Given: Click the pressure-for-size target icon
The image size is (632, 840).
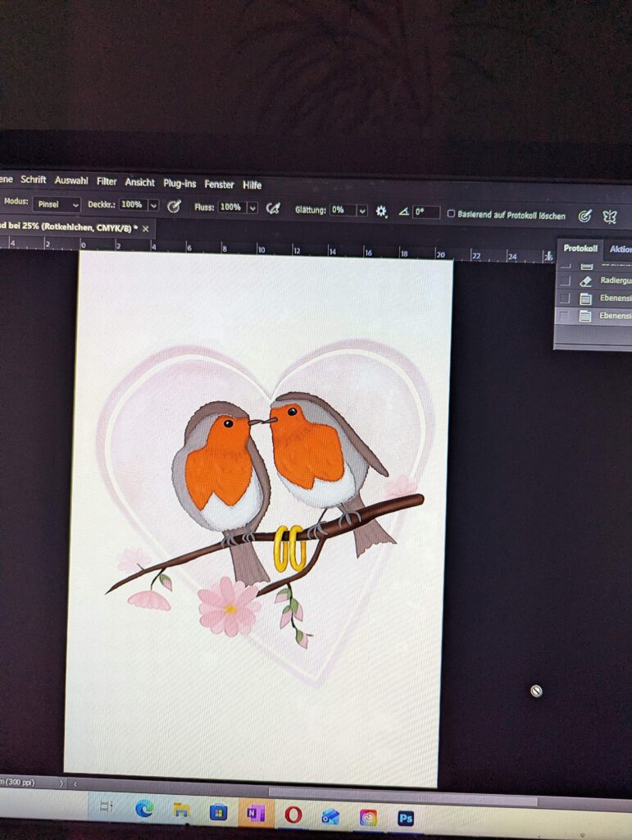Looking at the screenshot, I should pos(584,216).
